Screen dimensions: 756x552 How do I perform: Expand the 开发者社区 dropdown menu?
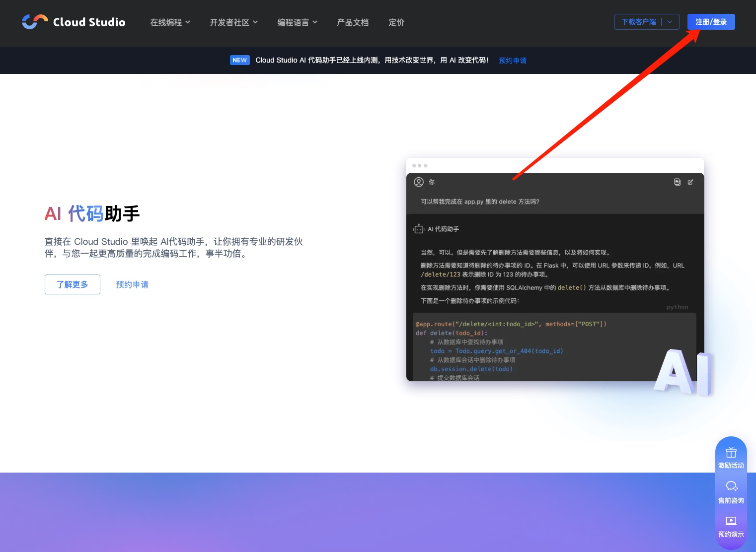234,22
